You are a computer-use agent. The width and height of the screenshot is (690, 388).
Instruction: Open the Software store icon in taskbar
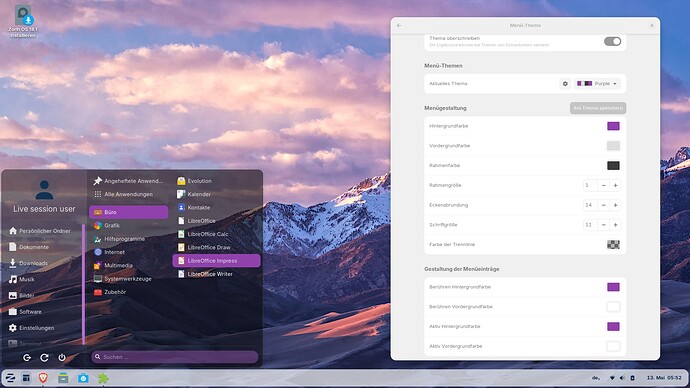pyautogui.click(x=83, y=378)
